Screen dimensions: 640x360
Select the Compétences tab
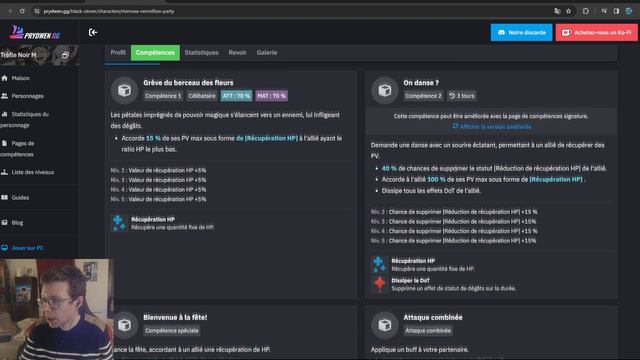[155, 53]
